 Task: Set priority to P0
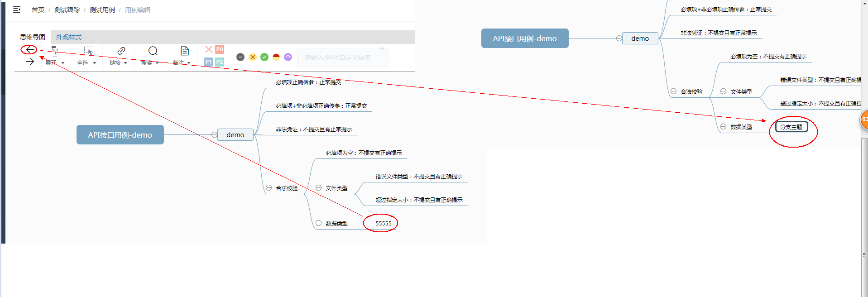pyautogui.click(x=220, y=49)
